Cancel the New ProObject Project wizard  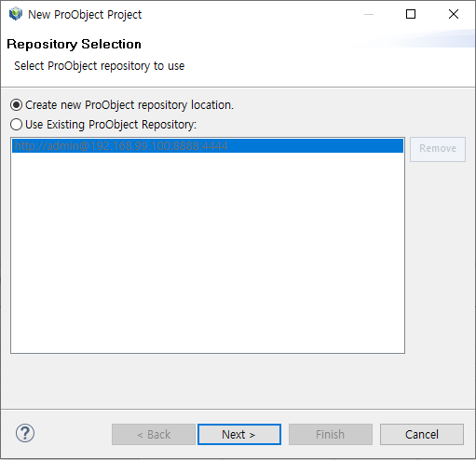422,434
